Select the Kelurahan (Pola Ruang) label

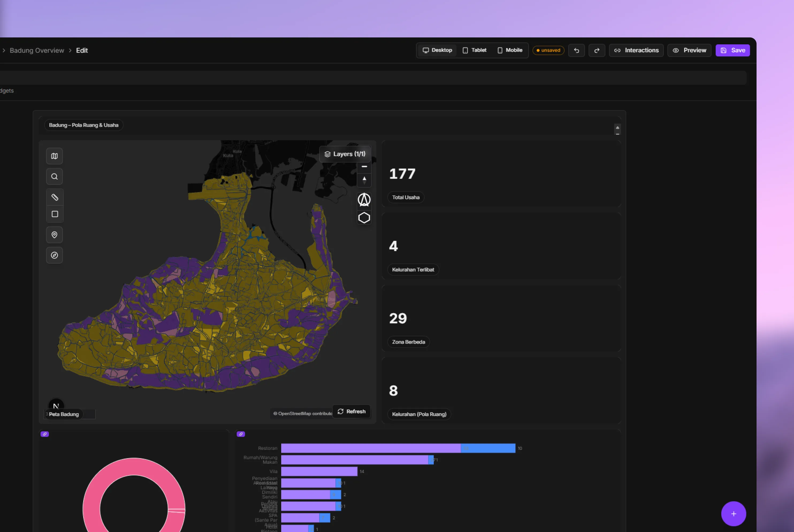coord(419,414)
